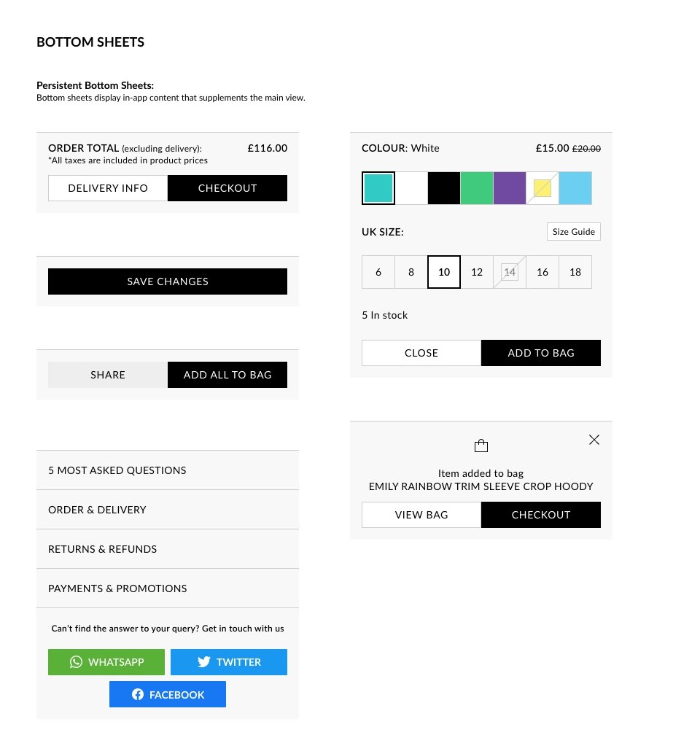Expand Returns & Refunds section
The height and width of the screenshot is (746, 700).
(168, 549)
